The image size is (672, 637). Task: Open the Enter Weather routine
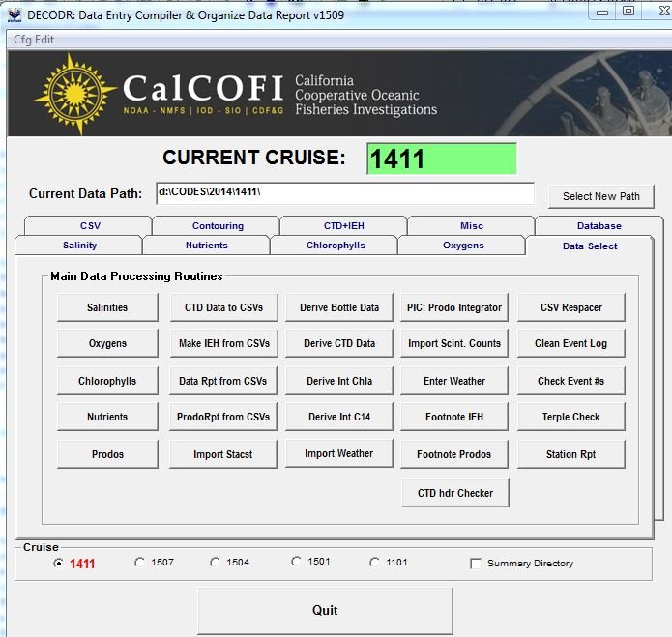(x=454, y=381)
